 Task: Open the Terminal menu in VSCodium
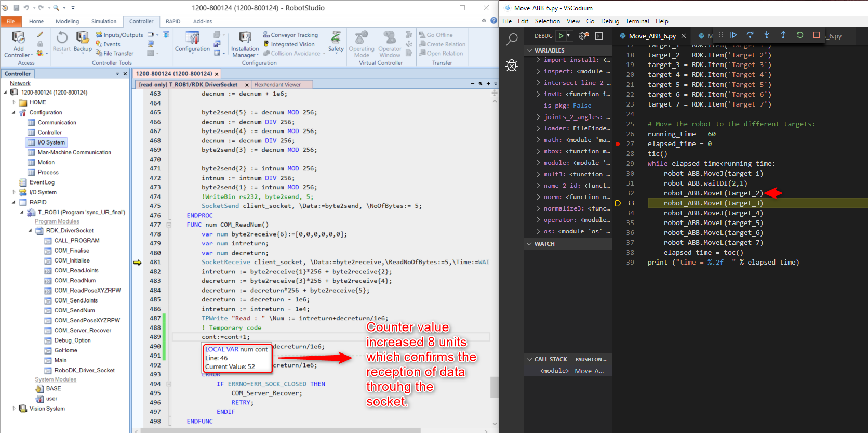coord(637,21)
